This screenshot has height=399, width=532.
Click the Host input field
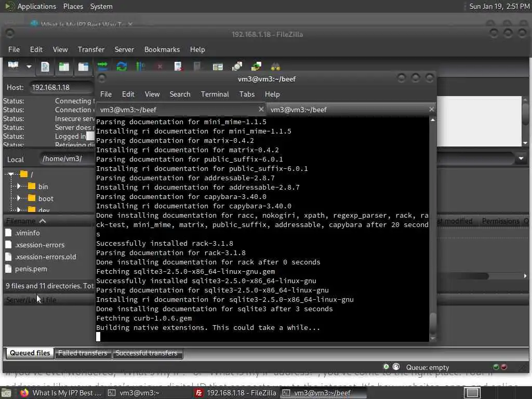pyautogui.click(x=61, y=87)
